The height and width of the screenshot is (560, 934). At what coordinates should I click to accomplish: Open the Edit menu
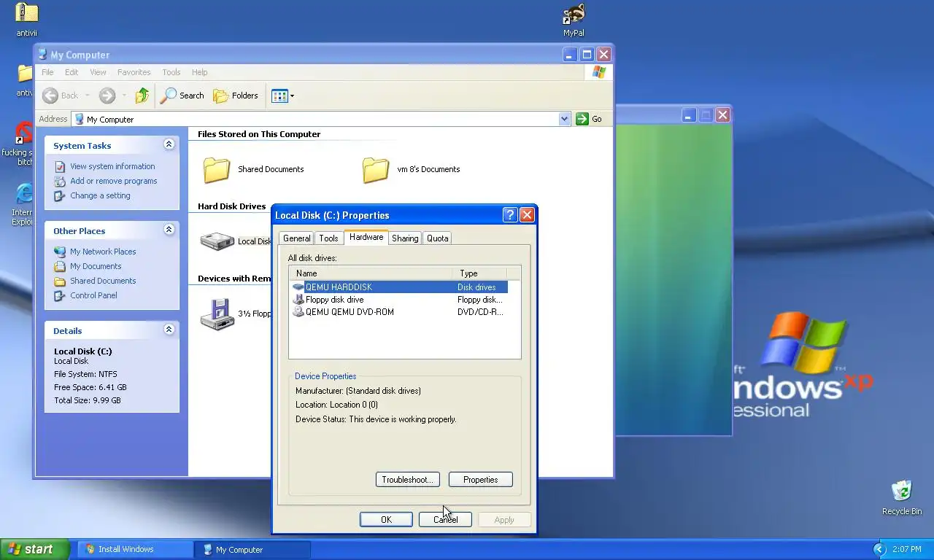click(72, 72)
